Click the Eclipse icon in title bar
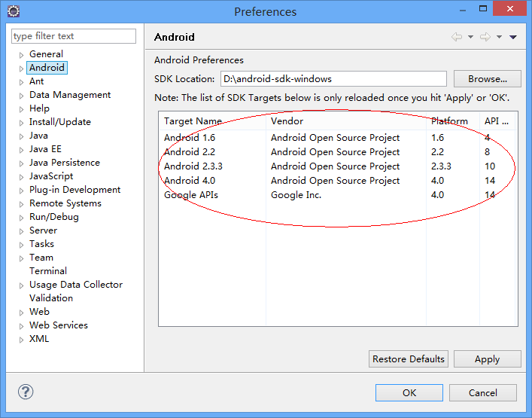The height and width of the screenshot is (418, 532). [14, 11]
